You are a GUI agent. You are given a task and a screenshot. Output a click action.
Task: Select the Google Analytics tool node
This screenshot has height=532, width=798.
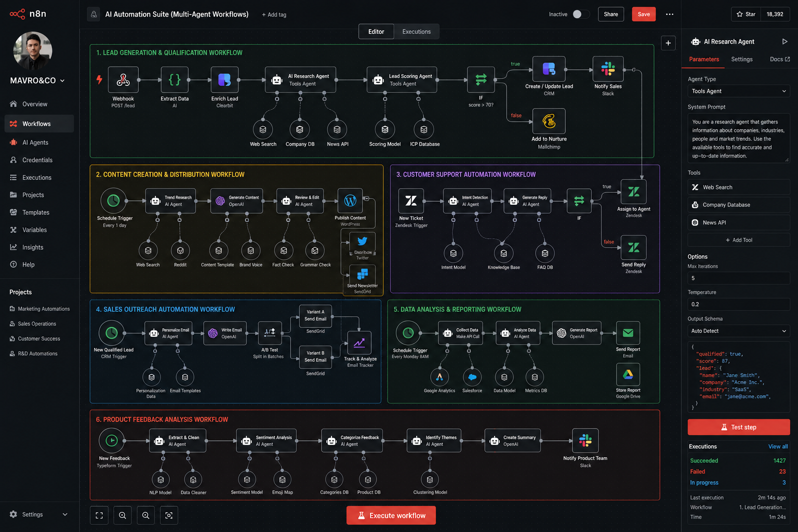click(440, 377)
